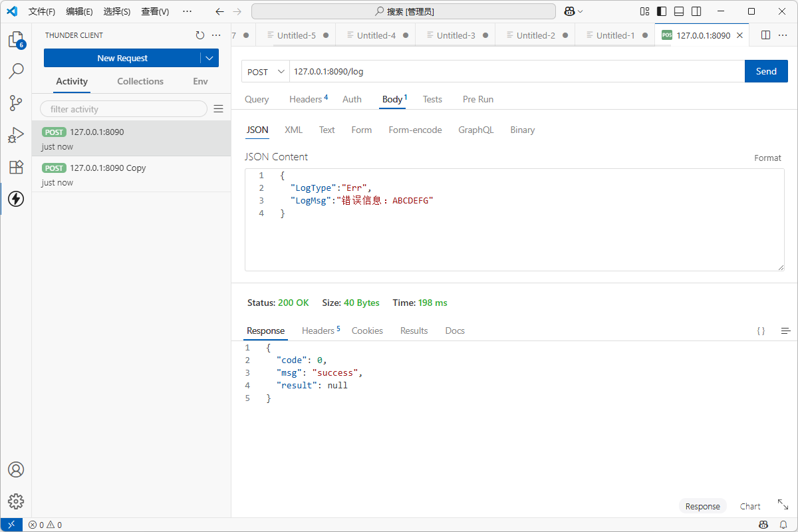Open the Query request tab
The width and height of the screenshot is (798, 532).
257,99
